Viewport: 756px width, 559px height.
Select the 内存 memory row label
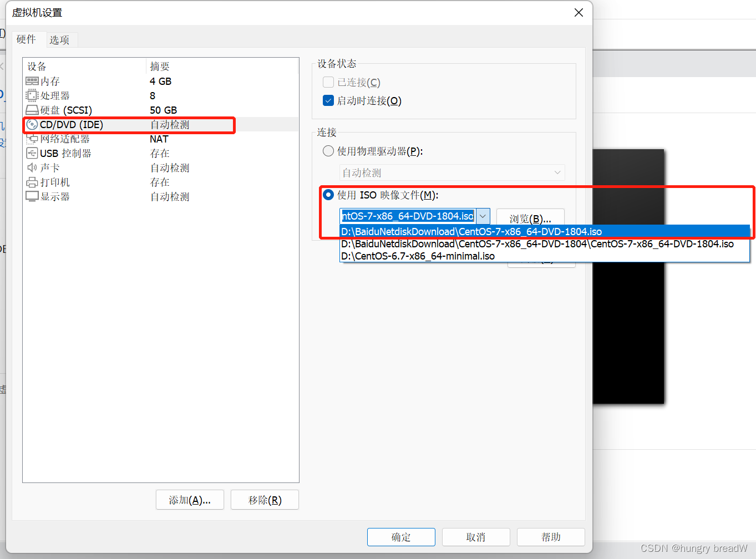50,81
